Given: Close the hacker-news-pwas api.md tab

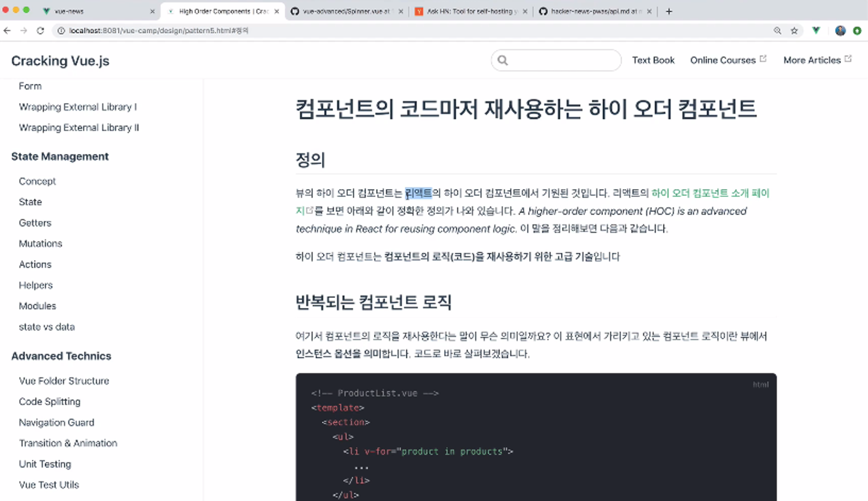Looking at the screenshot, I should [649, 11].
